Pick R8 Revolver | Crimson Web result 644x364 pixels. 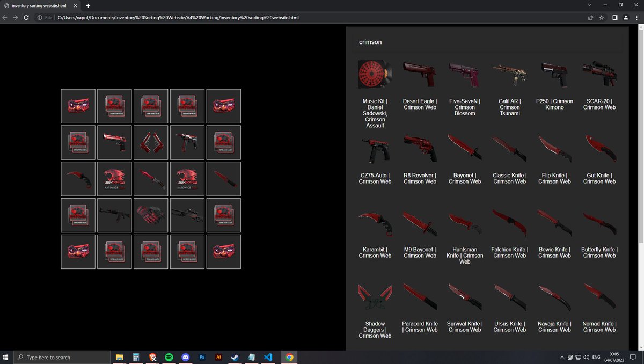[420, 159]
